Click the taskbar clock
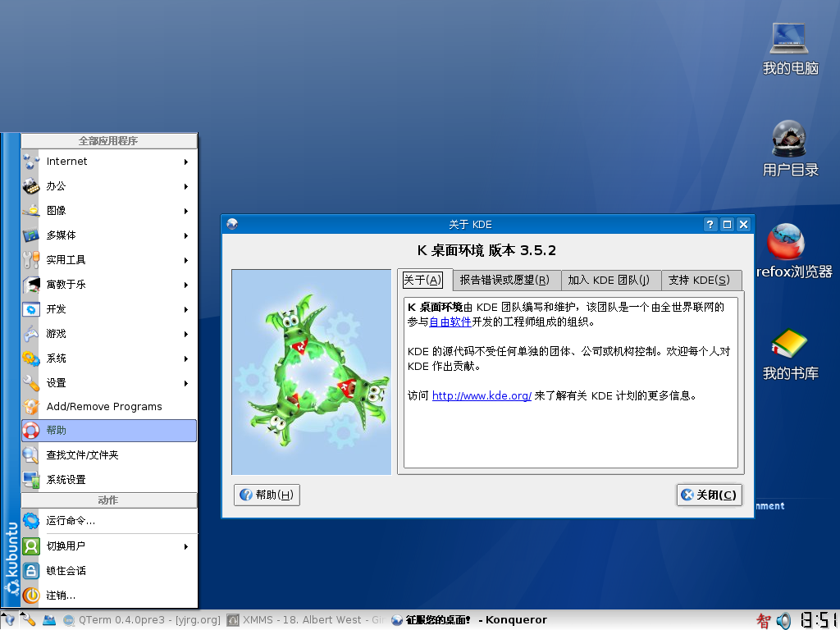The height and width of the screenshot is (630, 840). click(x=819, y=620)
